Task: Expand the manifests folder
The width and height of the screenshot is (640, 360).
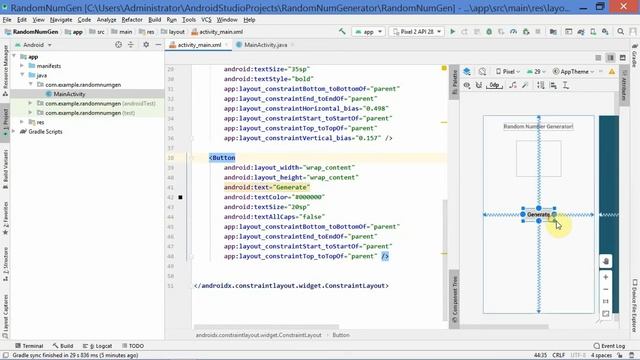Action: point(22,66)
